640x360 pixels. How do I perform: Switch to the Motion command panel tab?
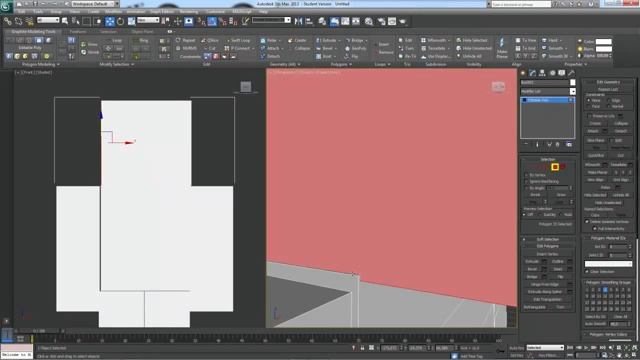coord(552,73)
